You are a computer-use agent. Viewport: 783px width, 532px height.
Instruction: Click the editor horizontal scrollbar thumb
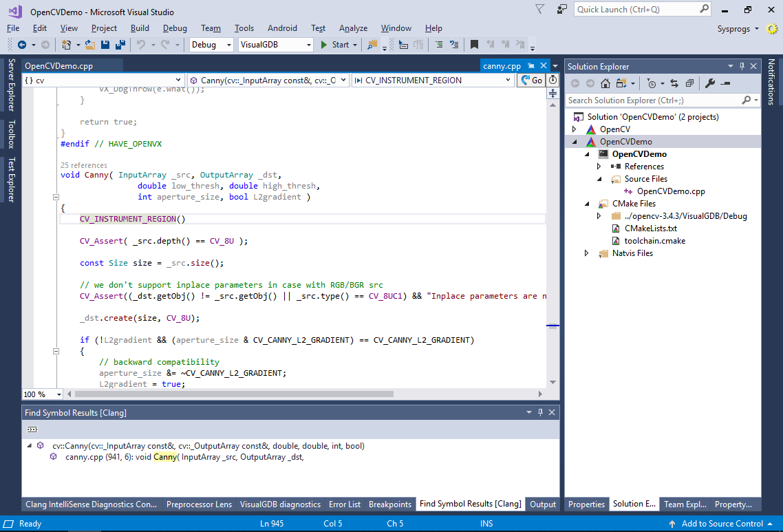point(234,394)
